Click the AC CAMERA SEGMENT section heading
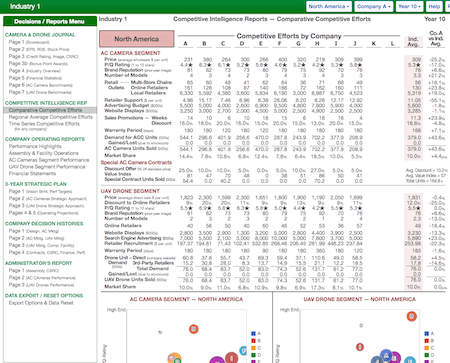The height and width of the screenshot is (363, 450). 130,53
